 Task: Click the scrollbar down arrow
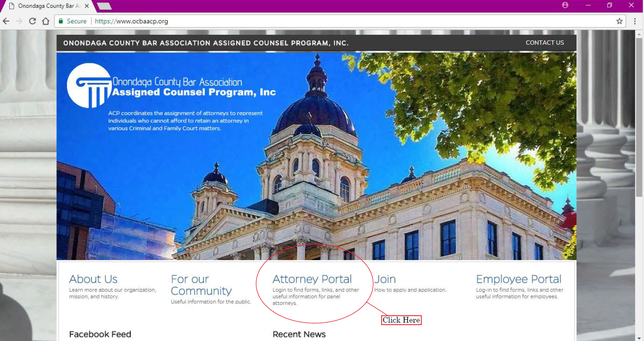(x=639, y=338)
